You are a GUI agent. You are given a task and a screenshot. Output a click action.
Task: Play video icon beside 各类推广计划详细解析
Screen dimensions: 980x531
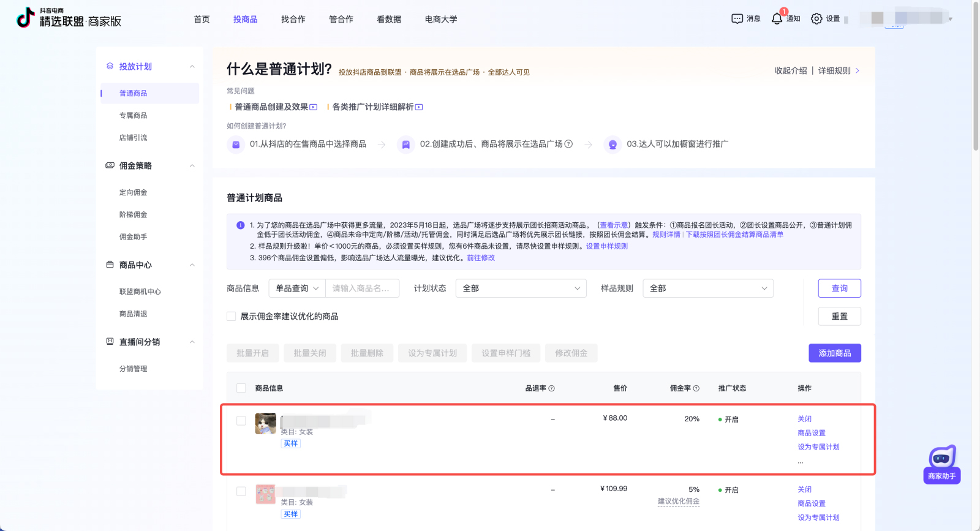(419, 107)
